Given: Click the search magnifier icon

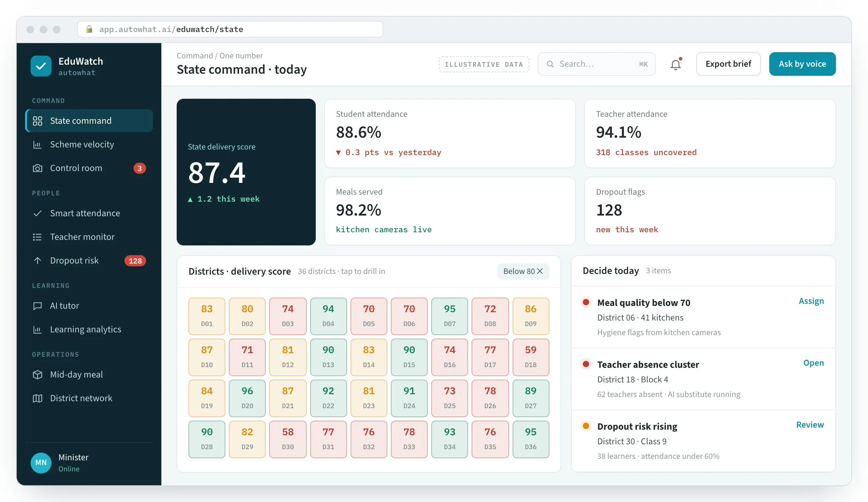Looking at the screenshot, I should 550,64.
